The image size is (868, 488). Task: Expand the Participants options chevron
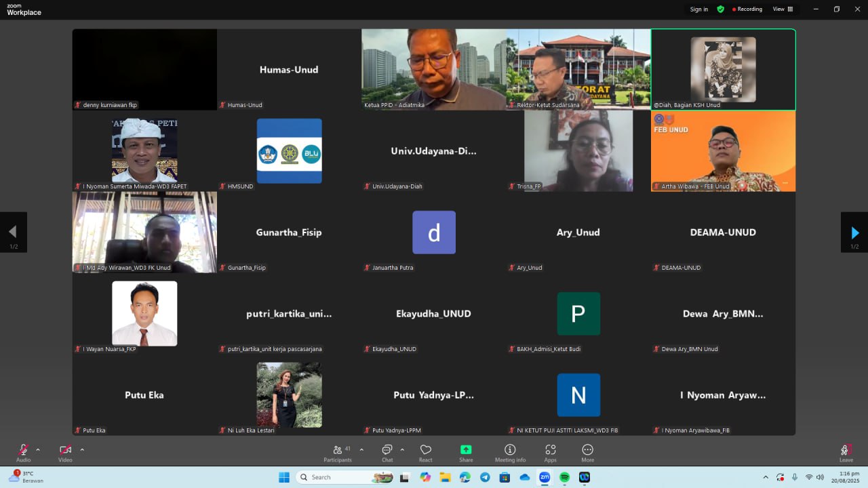tap(361, 449)
